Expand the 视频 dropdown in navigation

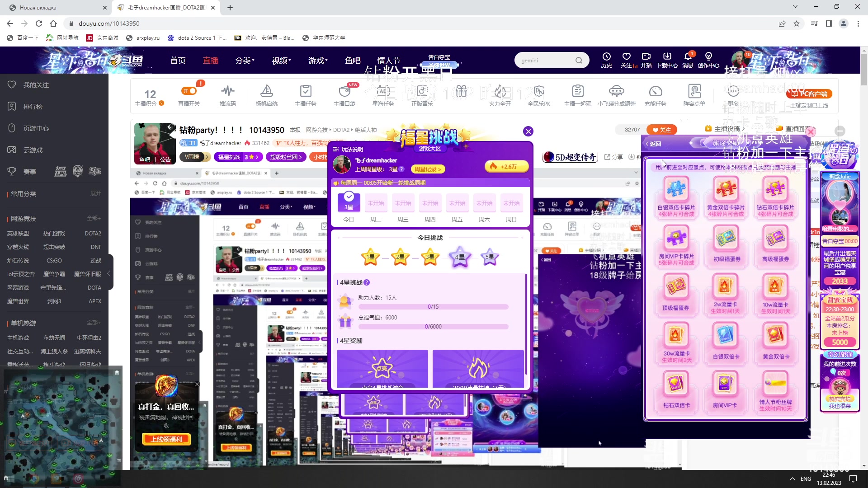pos(281,61)
